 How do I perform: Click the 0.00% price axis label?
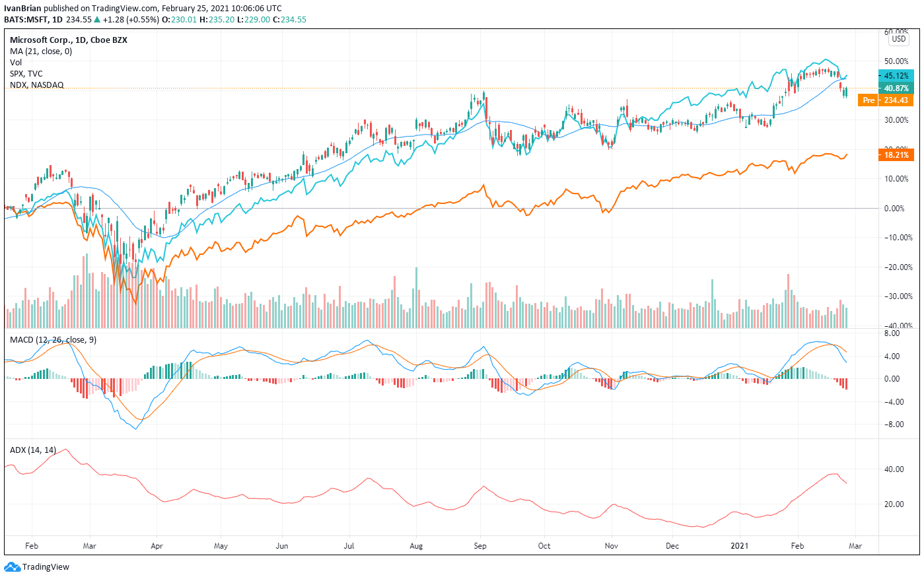click(894, 208)
